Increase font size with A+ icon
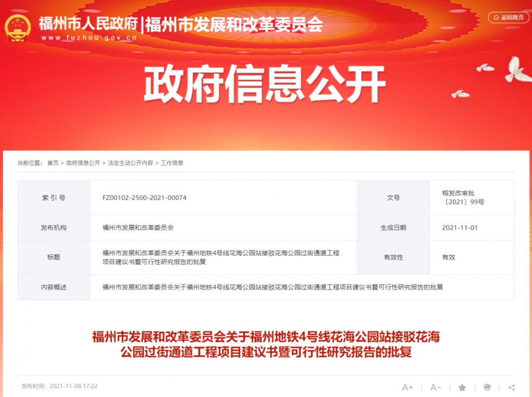The width and height of the screenshot is (532, 397). tap(407, 387)
